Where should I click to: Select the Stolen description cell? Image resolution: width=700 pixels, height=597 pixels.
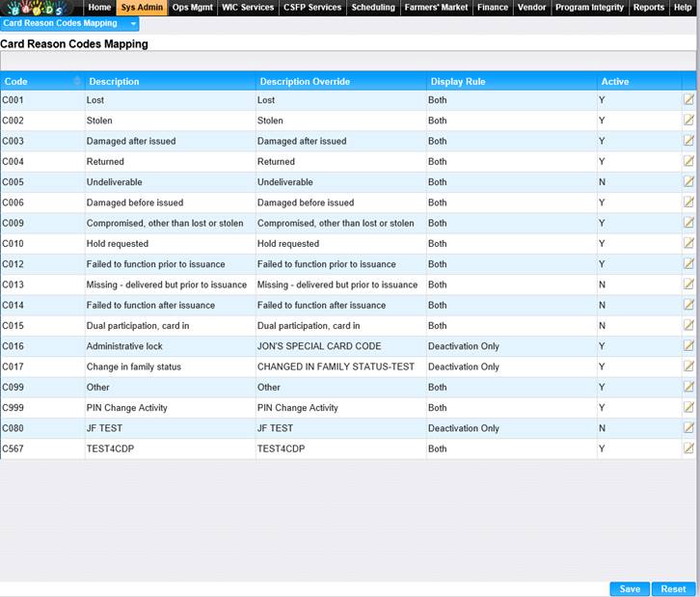tap(170, 121)
